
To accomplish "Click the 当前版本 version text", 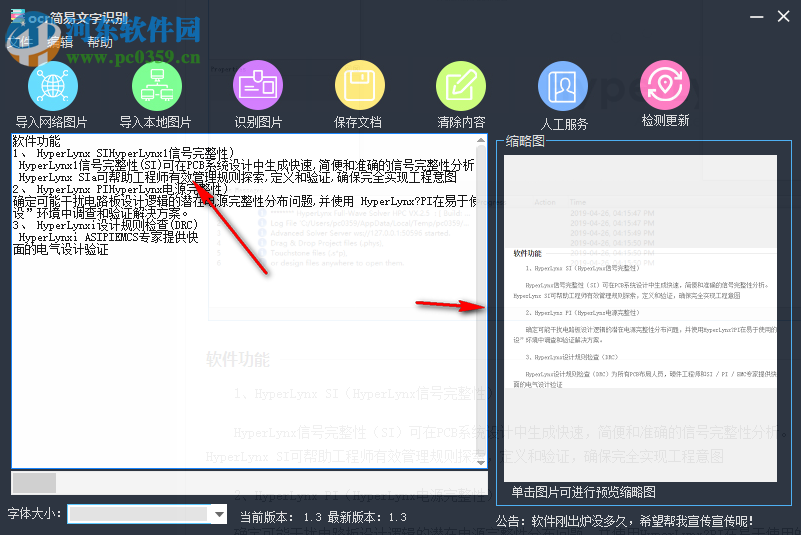I will [280, 517].
